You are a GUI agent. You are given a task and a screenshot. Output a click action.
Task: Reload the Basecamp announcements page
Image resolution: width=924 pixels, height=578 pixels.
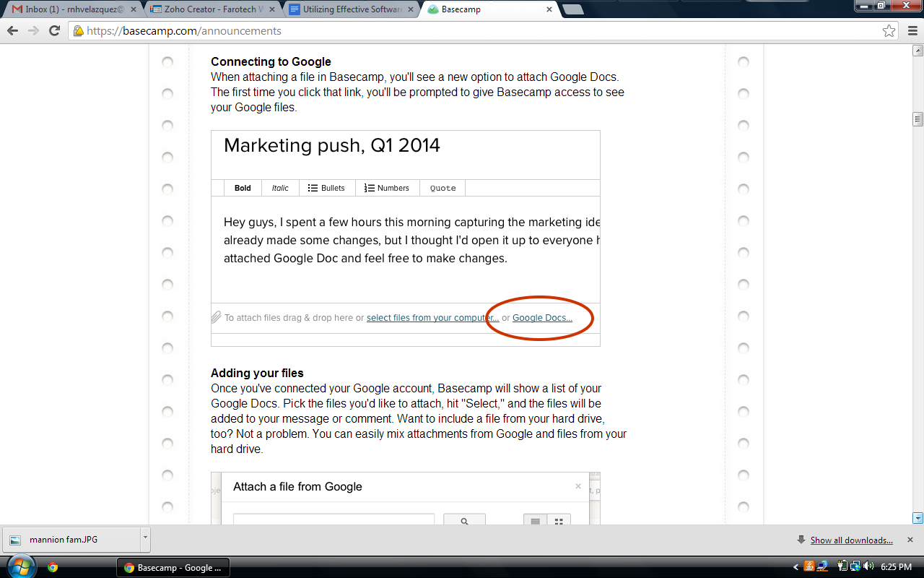click(x=54, y=31)
